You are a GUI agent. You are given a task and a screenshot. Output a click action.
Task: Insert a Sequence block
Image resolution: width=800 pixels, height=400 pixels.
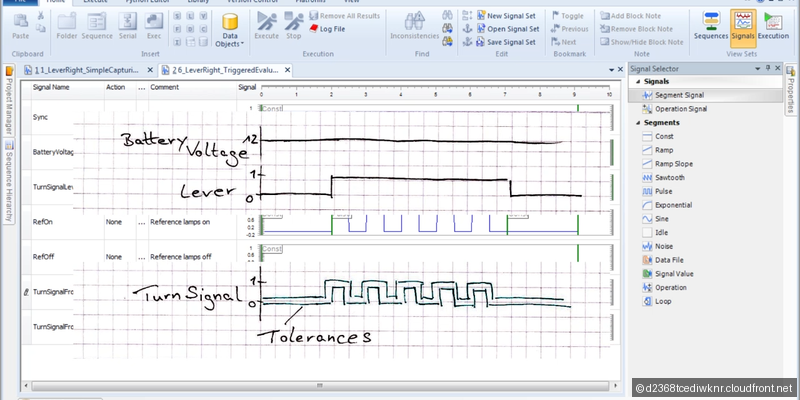click(x=97, y=27)
